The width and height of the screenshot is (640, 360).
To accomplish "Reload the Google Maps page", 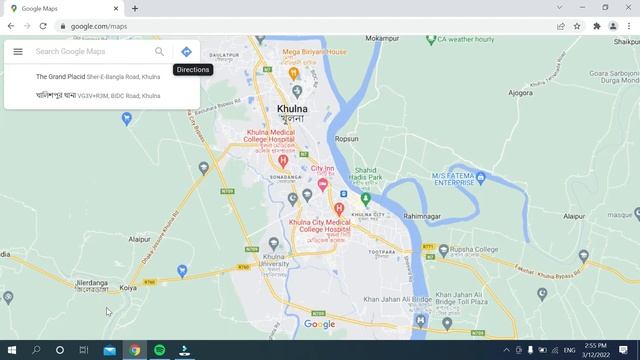I will pos(43,26).
